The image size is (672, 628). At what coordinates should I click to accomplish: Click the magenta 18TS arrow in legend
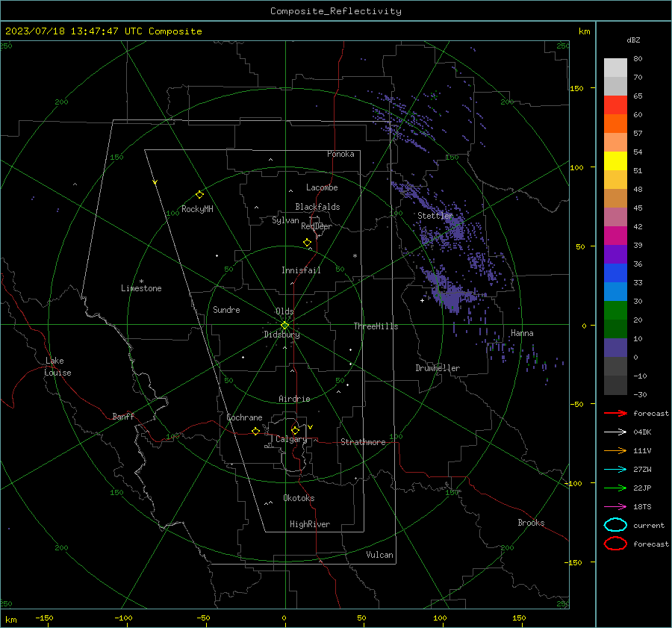point(615,506)
